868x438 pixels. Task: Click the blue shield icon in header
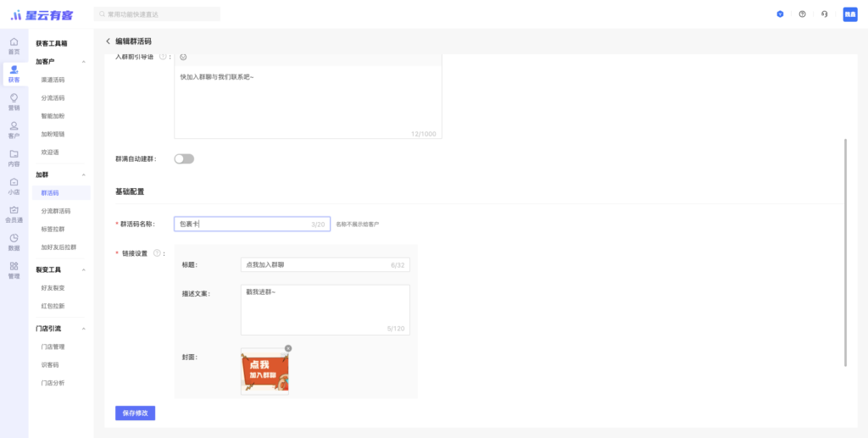[x=780, y=14]
